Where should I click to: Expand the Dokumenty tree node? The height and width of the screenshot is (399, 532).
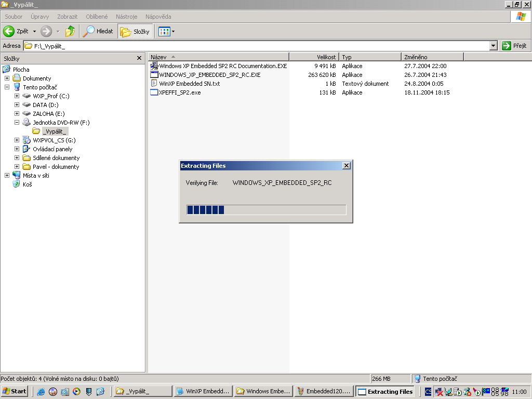click(7, 78)
